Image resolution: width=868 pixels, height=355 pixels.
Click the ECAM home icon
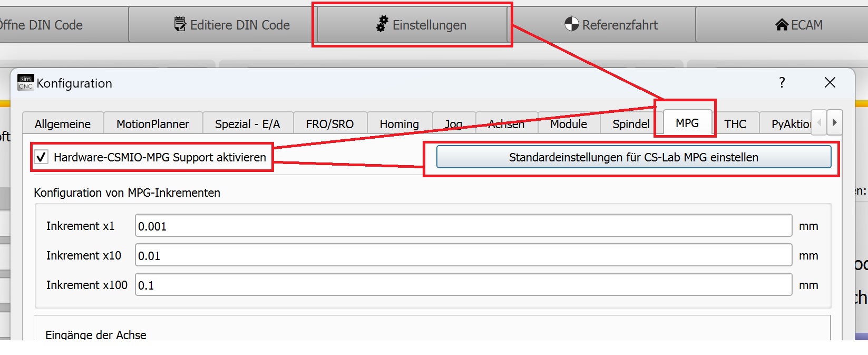click(782, 24)
